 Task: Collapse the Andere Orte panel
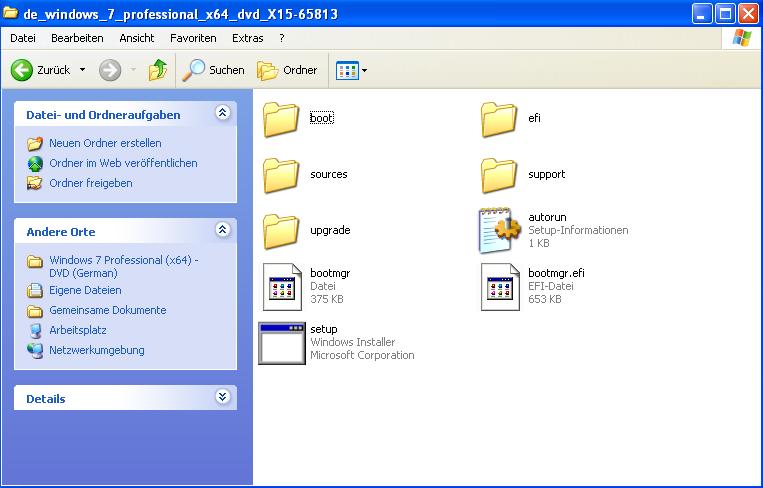(222, 230)
